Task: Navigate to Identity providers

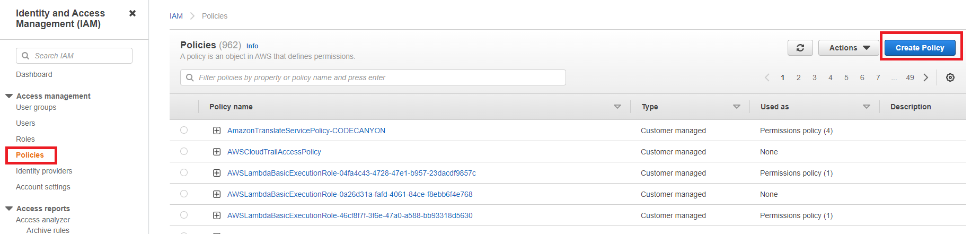Action: [x=44, y=171]
